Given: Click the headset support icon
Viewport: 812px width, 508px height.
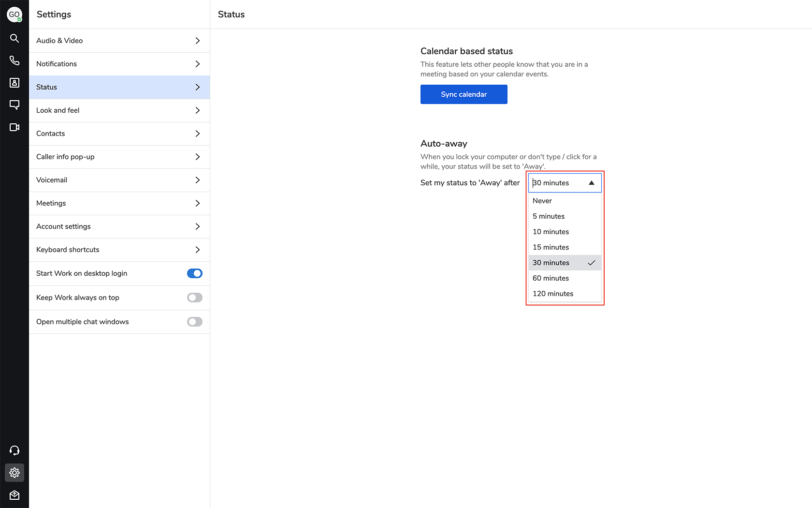Looking at the screenshot, I should pyautogui.click(x=14, y=450).
